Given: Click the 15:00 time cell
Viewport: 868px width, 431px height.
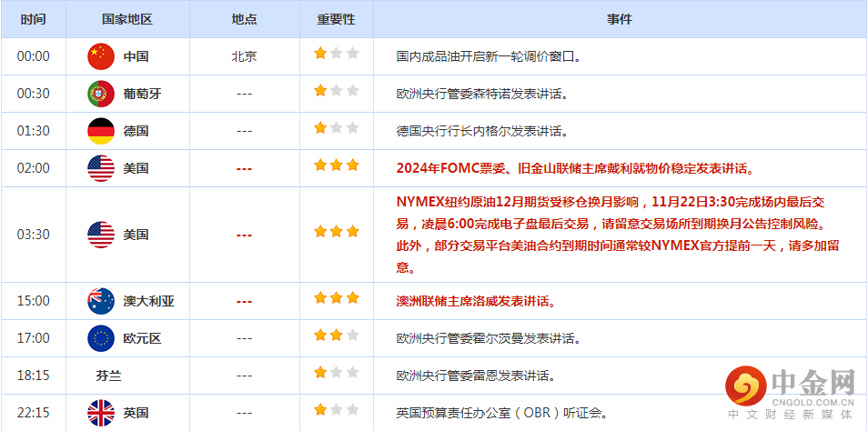Looking at the screenshot, I should coord(34,301).
